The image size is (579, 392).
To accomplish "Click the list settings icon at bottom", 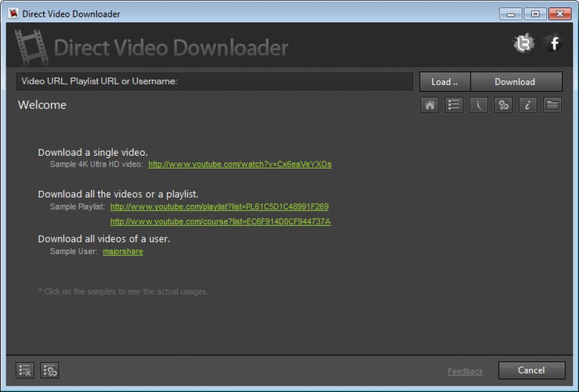I will tap(49, 370).
